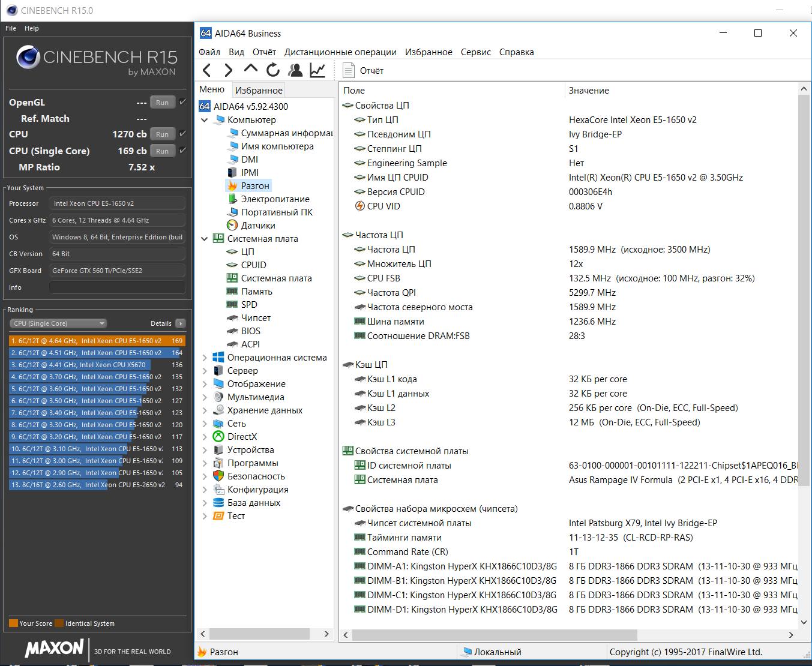Screen dimensions: 812x666
Task: Expand the Отображение tree node
Action: coord(205,384)
